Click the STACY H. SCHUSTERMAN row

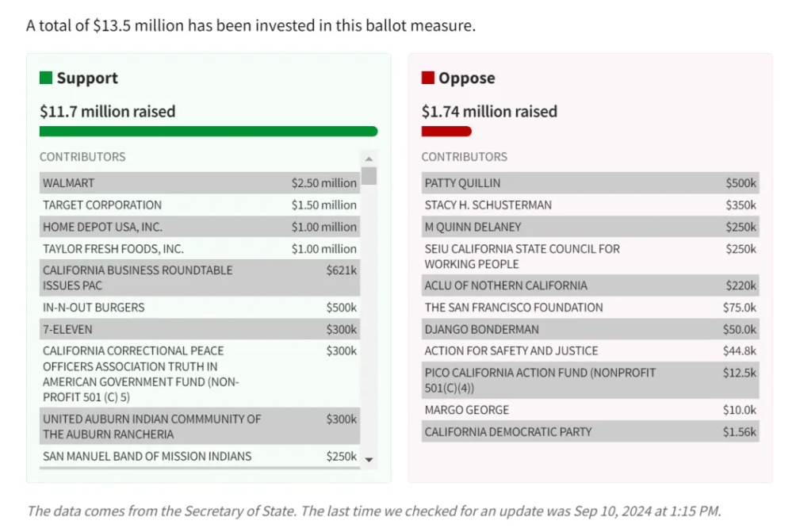point(590,205)
